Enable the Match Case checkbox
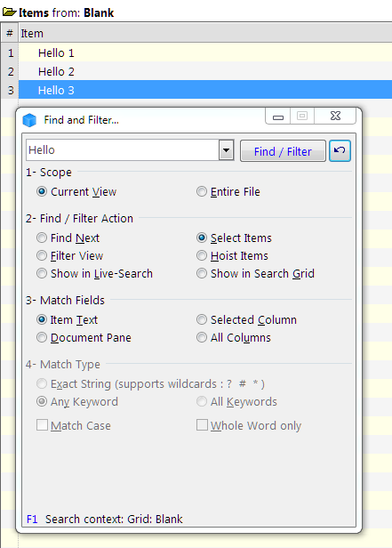This screenshot has width=392, height=548. pyautogui.click(x=74, y=425)
